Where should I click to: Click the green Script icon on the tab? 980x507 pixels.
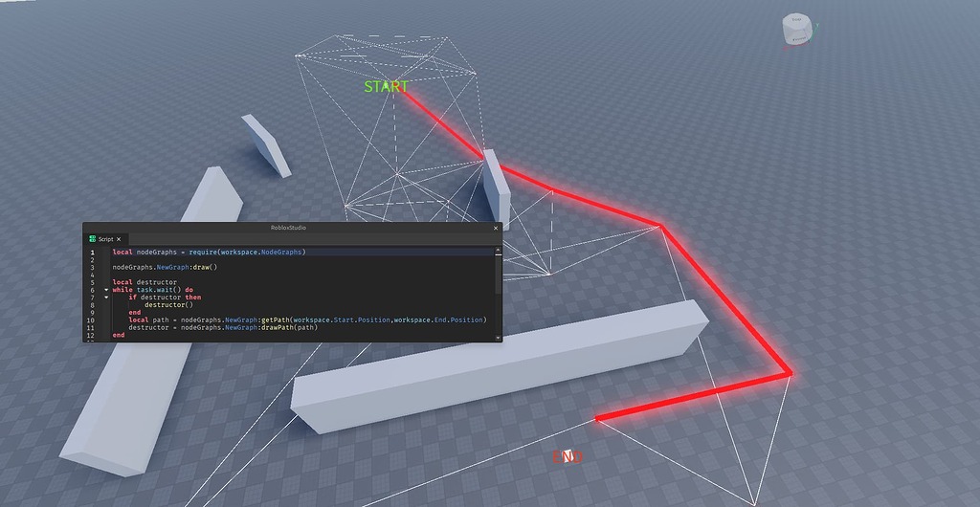click(92, 238)
